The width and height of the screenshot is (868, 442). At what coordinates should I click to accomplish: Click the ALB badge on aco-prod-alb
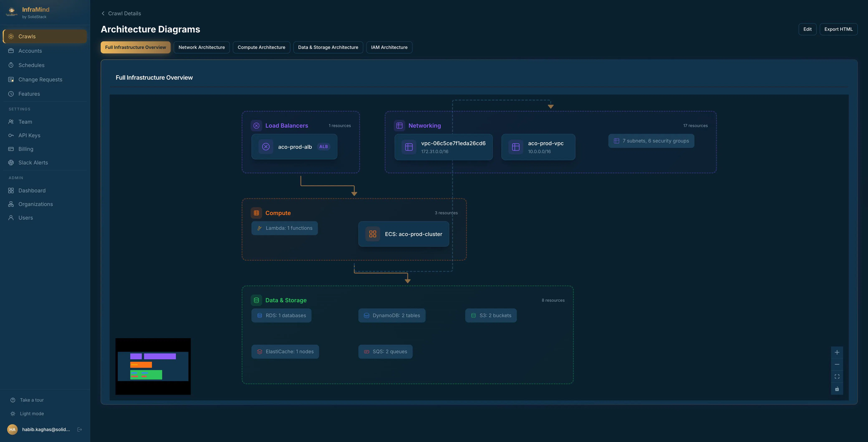(x=323, y=147)
